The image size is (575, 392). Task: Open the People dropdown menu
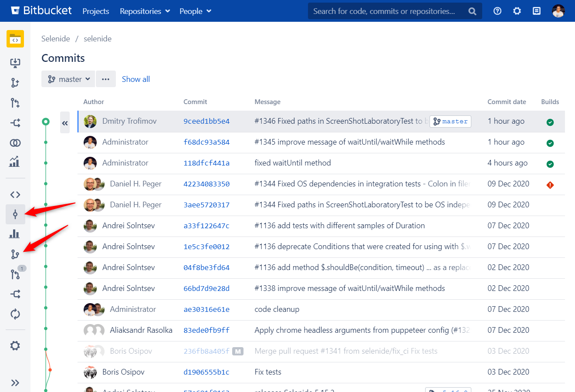click(x=195, y=11)
